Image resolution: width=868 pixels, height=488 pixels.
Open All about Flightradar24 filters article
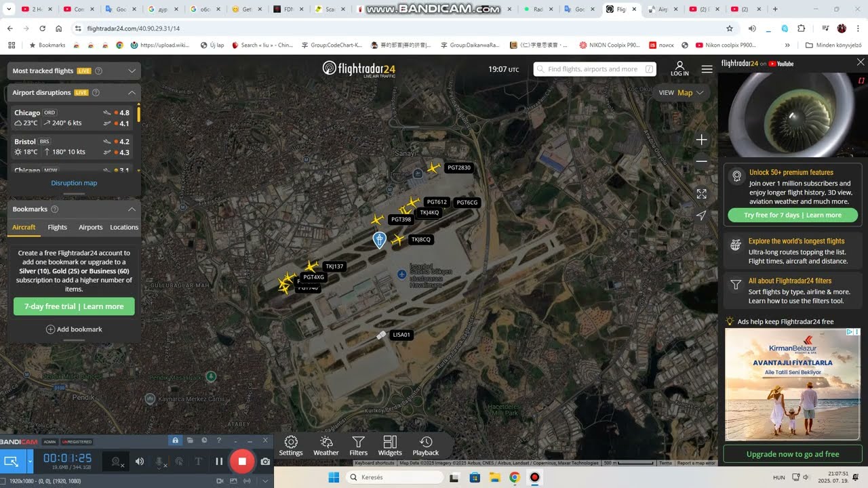click(793, 290)
